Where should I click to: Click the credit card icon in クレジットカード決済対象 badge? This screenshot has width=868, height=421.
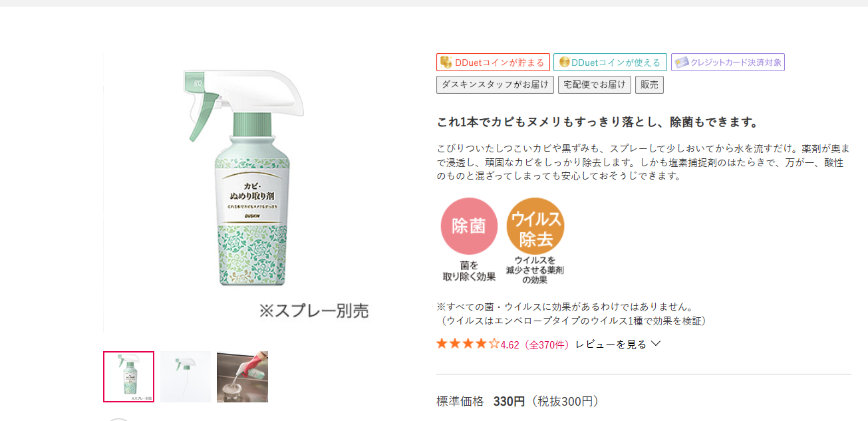tap(681, 63)
